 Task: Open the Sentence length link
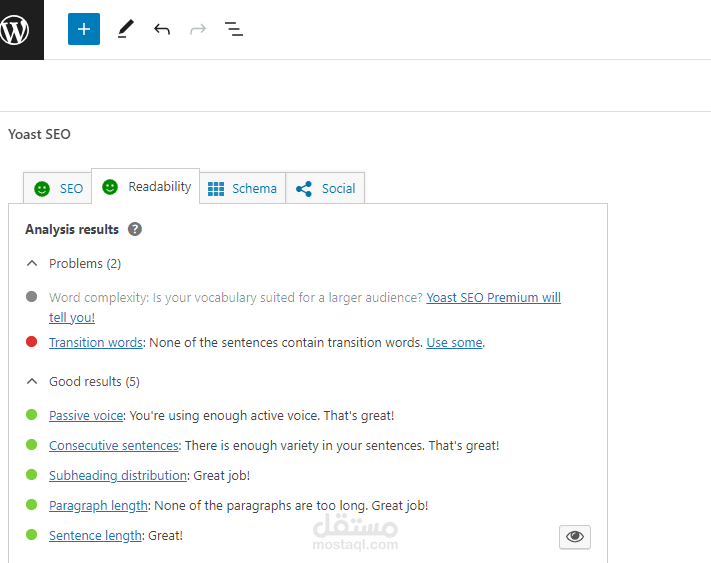[x=95, y=535]
